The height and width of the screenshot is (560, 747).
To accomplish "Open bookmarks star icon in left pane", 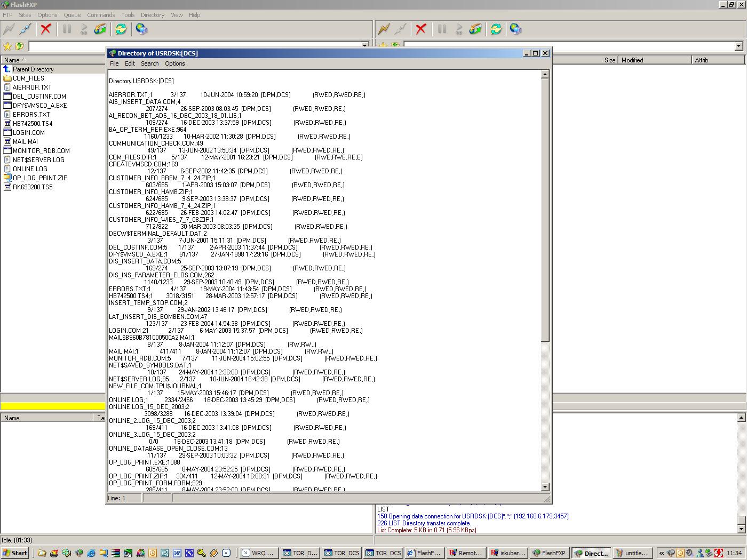I will tap(7, 46).
